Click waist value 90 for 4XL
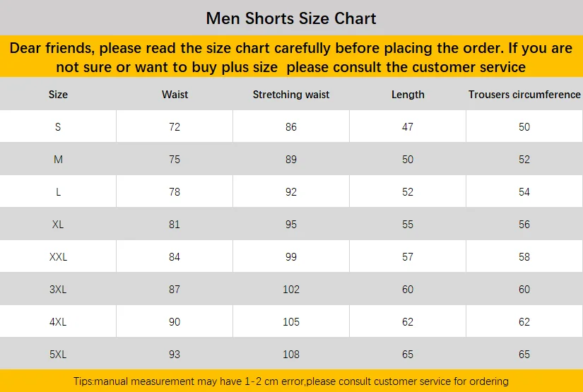This screenshot has height=392, width=583. (x=175, y=322)
